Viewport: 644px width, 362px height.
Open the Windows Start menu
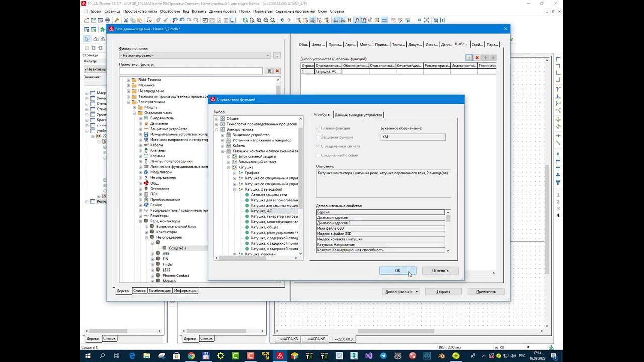pyautogui.click(x=88, y=356)
